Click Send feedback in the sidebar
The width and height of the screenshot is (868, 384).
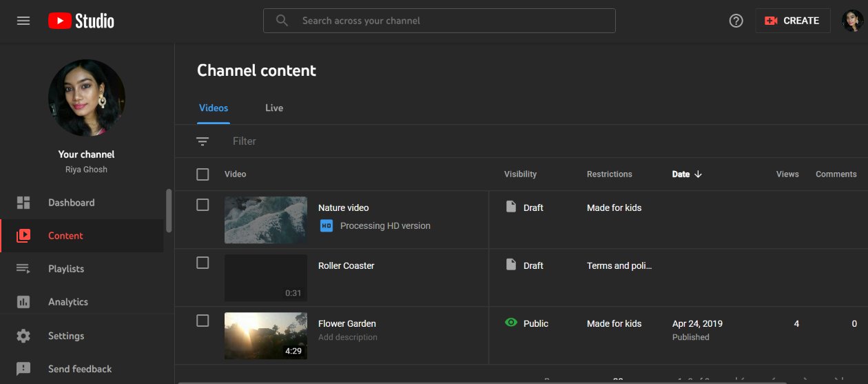79,369
